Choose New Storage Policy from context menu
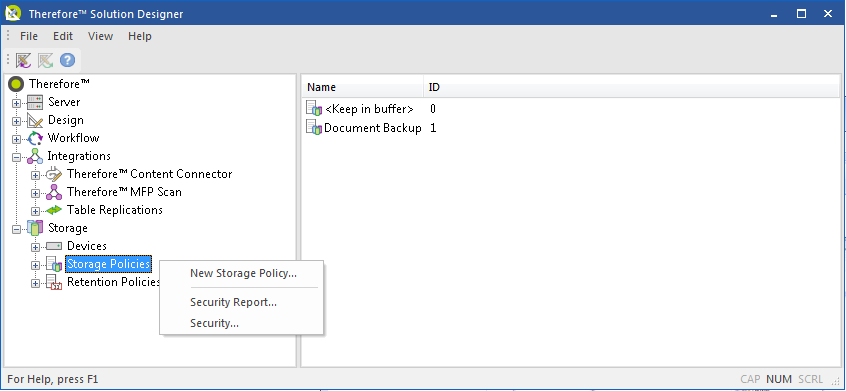 [x=242, y=273]
